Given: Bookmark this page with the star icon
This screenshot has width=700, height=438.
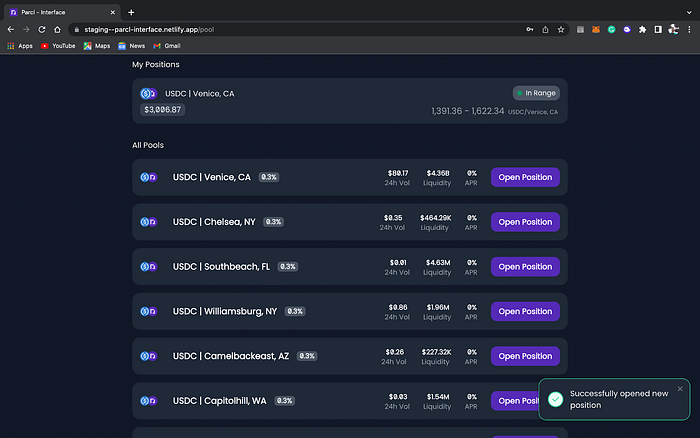Looking at the screenshot, I should tap(561, 29).
